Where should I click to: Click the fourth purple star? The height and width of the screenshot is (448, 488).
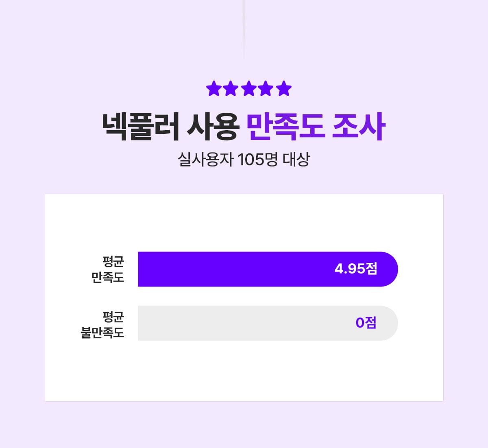266,88
